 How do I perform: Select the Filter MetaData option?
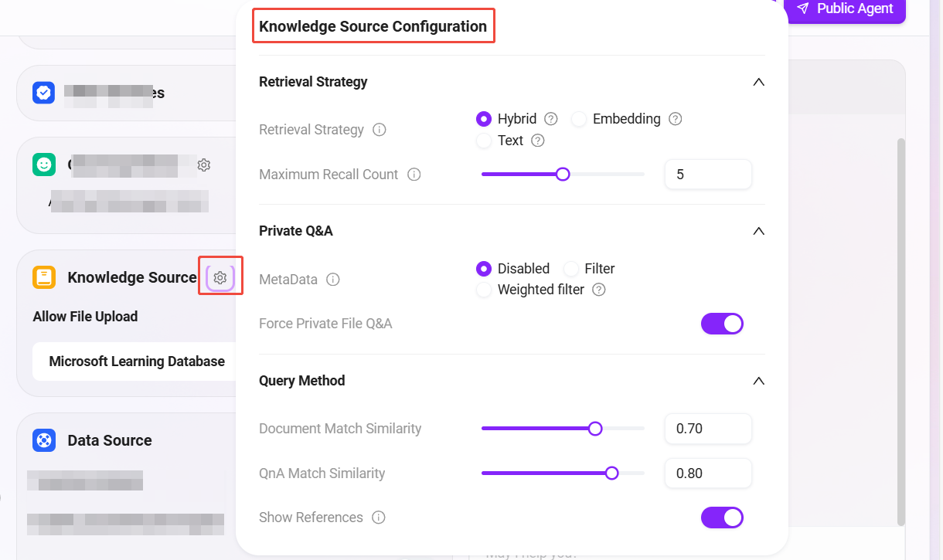571,269
